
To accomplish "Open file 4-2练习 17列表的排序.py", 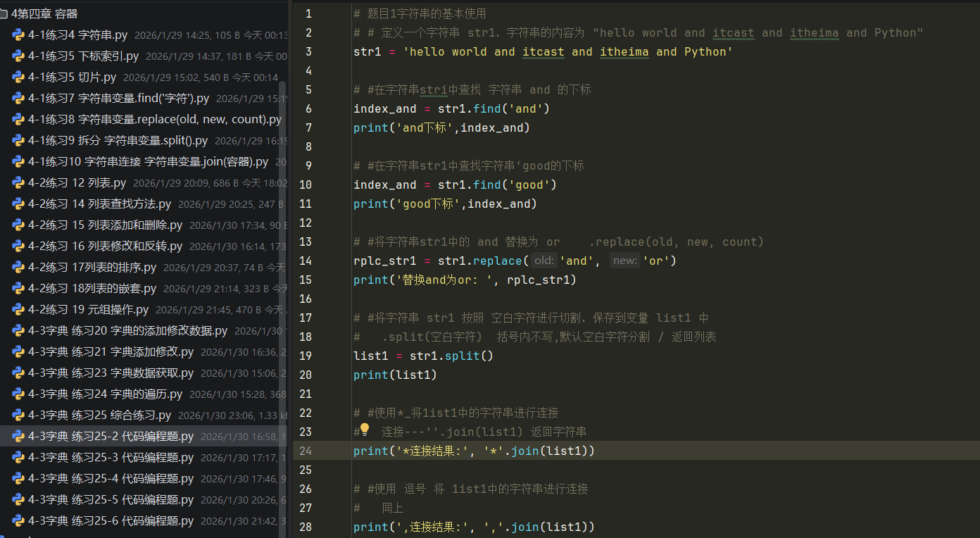I will click(x=92, y=267).
